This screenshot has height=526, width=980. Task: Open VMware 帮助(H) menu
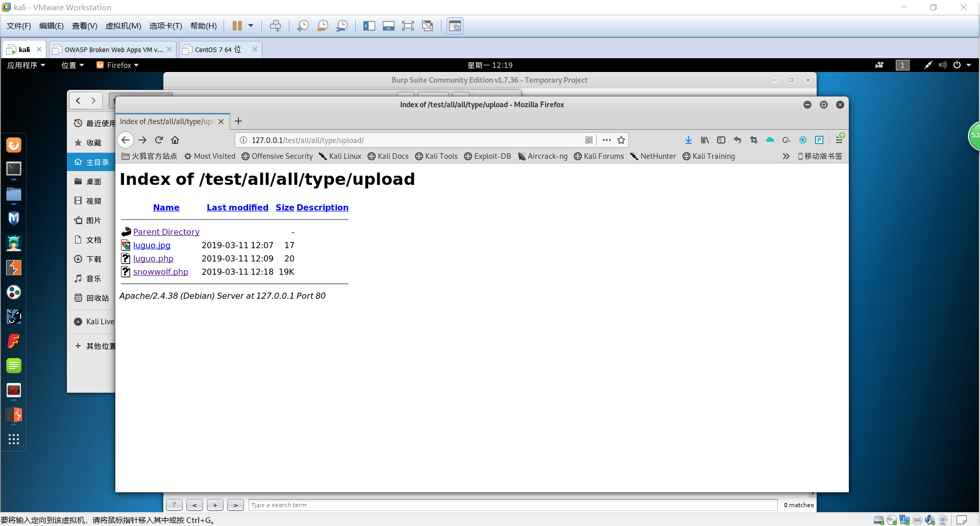click(x=204, y=26)
